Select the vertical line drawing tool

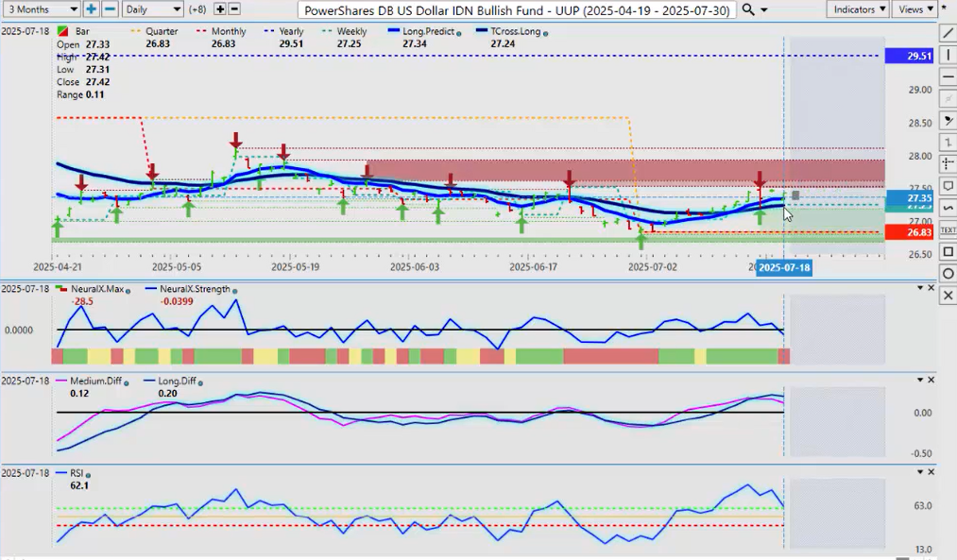[948, 55]
